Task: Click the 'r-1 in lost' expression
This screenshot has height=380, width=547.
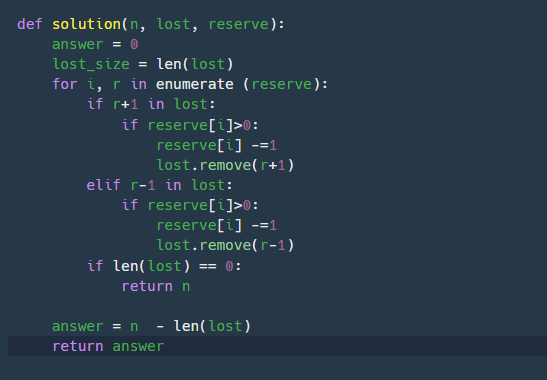Action: click(x=178, y=185)
